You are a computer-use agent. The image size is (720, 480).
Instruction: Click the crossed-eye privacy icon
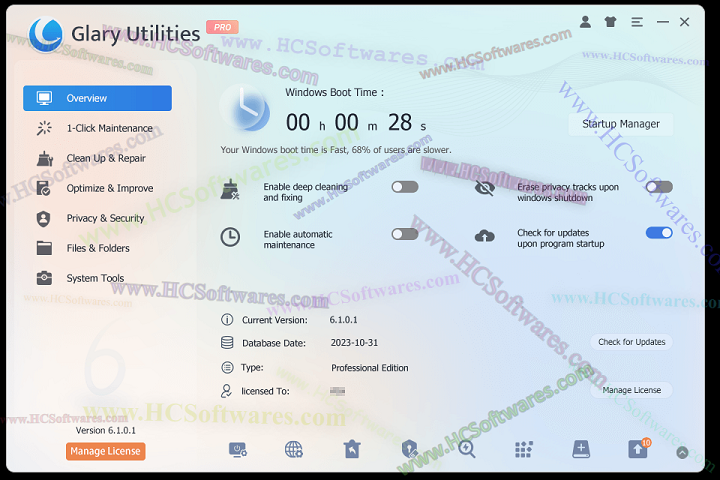click(x=484, y=187)
